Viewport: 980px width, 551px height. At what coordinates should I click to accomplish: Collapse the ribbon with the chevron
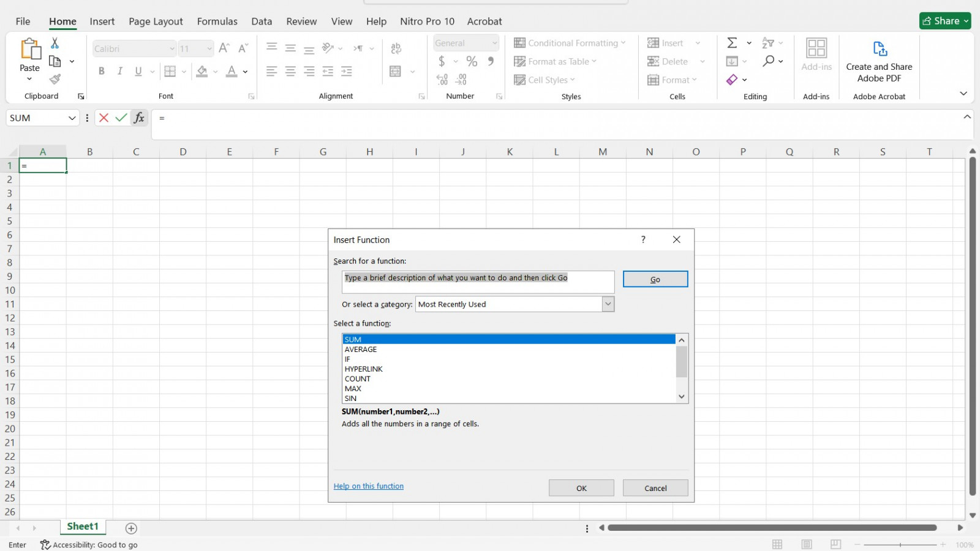tap(963, 93)
